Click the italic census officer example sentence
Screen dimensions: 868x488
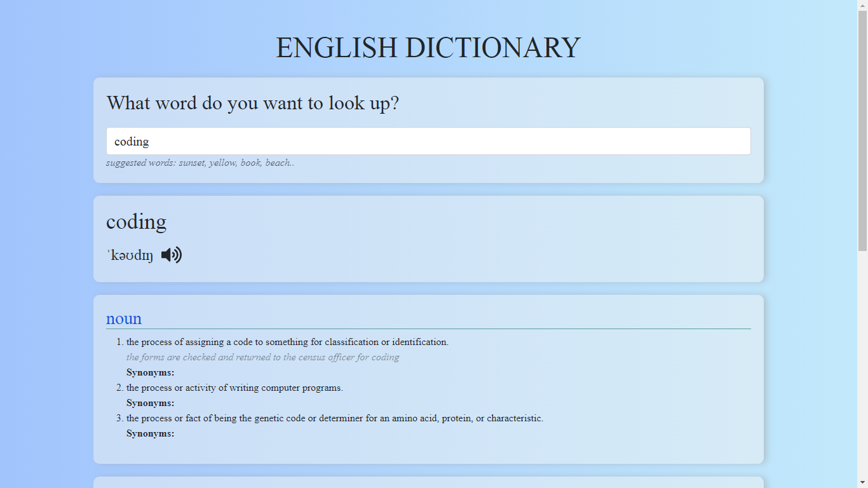(262, 357)
